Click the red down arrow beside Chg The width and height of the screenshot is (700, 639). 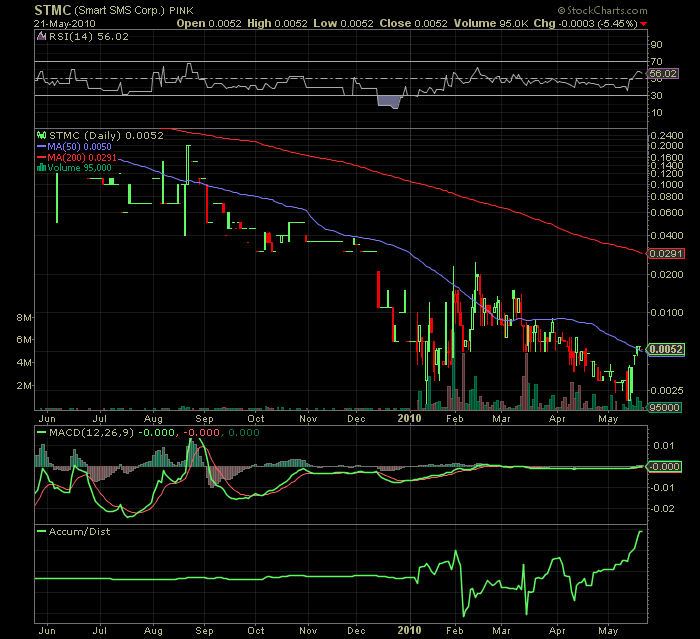coord(644,21)
